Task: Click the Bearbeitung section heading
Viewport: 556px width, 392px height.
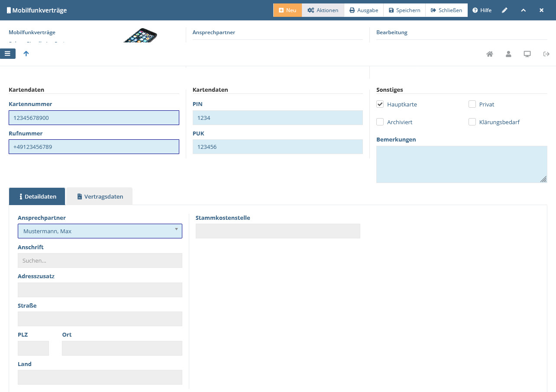Action: [x=392, y=32]
